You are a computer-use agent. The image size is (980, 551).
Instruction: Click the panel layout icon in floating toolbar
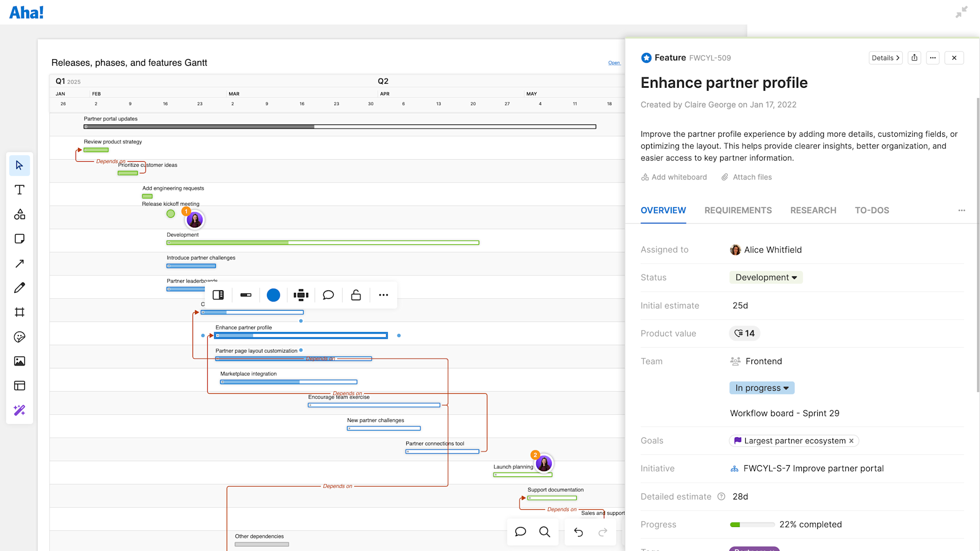coord(218,295)
